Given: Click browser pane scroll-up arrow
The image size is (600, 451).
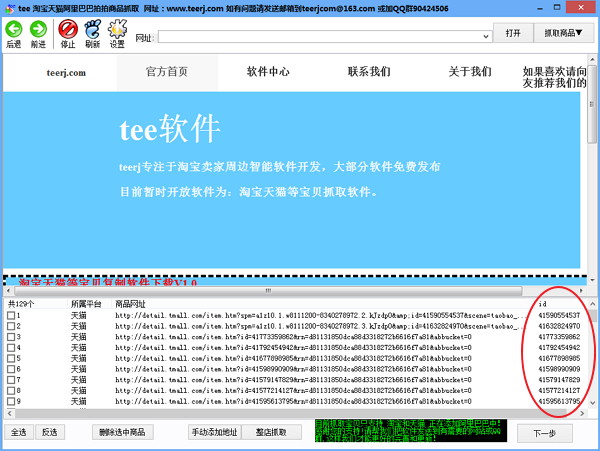Looking at the screenshot, I should pos(592,59).
